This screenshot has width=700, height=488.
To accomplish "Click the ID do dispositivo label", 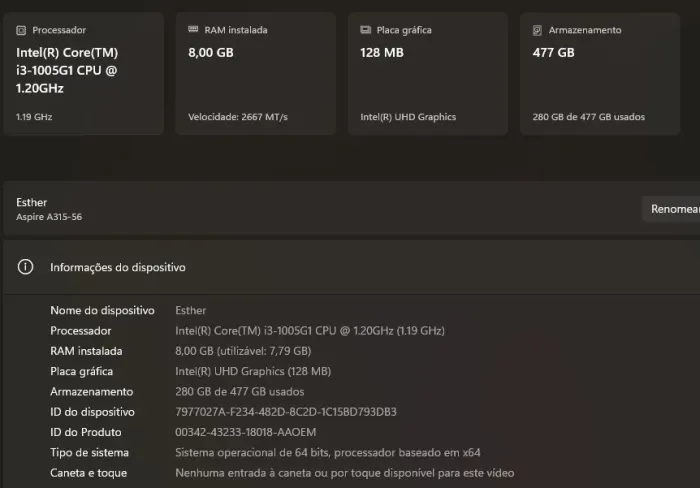I will [x=92, y=412].
